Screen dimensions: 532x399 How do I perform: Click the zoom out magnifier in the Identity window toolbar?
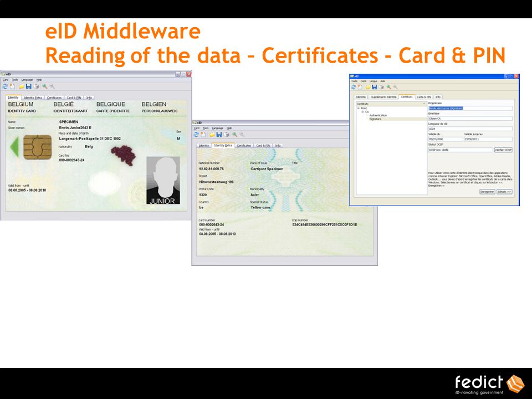coord(52,86)
